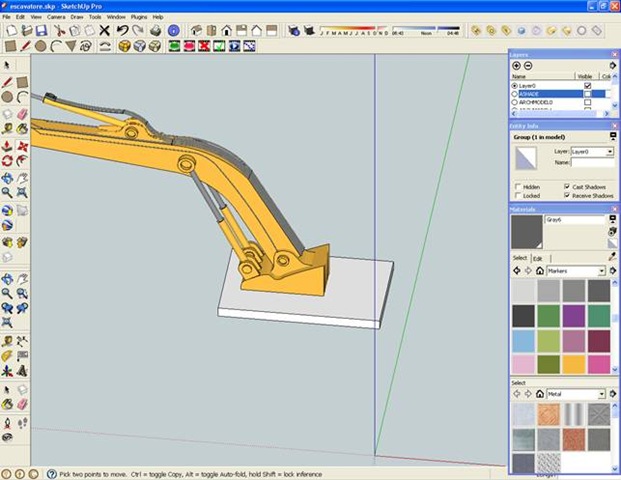Image resolution: width=621 pixels, height=480 pixels.
Task: Click the black X Erase icon in toolbar
Action: 105,30
